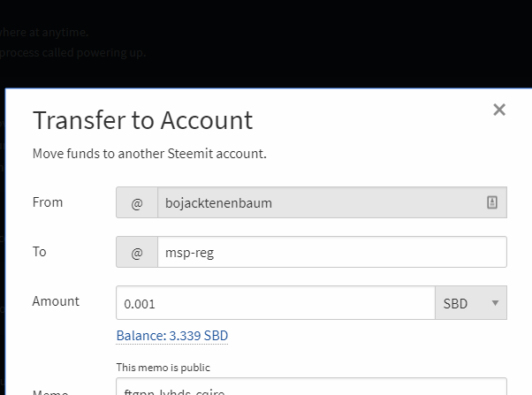Click the 'Transfer to Account' heading
The height and width of the screenshot is (395, 532).
point(142,120)
